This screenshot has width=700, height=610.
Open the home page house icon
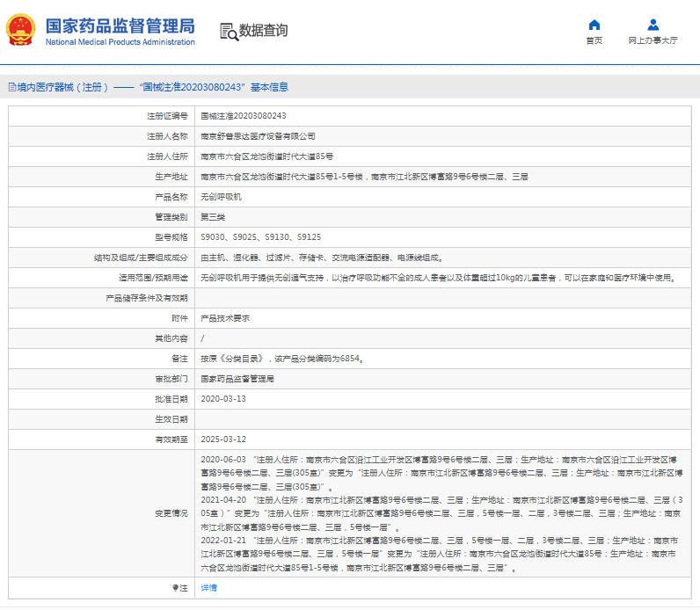tap(594, 25)
